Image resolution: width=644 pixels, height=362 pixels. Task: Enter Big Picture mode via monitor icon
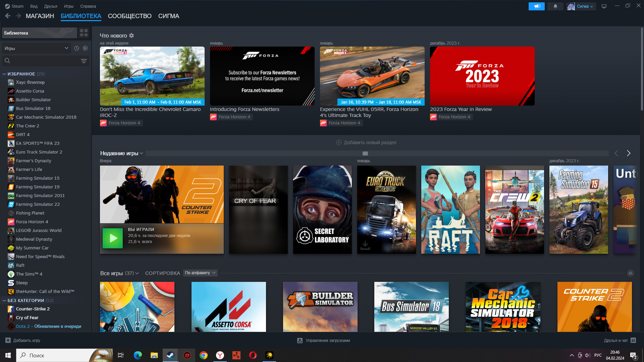pyautogui.click(x=604, y=6)
